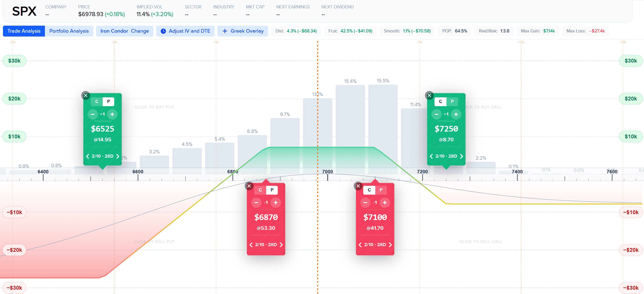This screenshot has width=644, height=294.
Task: Move $6870 card to next expiration
Action: [x=281, y=245]
